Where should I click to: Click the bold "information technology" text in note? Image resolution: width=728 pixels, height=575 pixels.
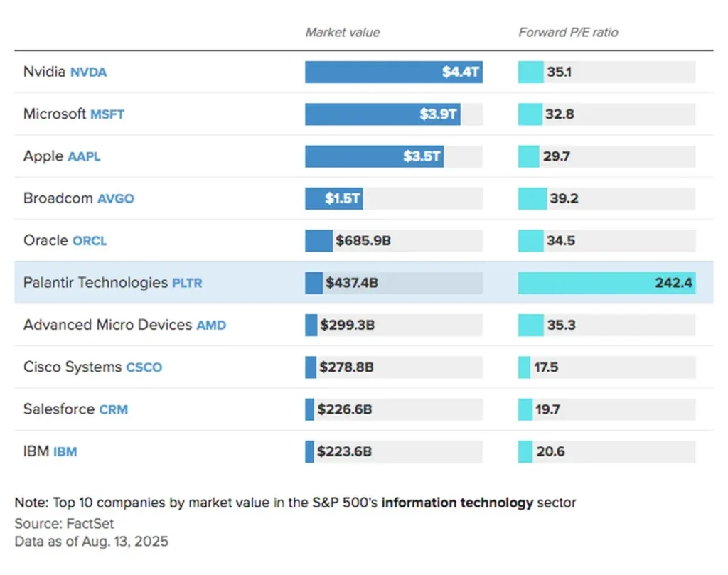pyautogui.click(x=457, y=503)
